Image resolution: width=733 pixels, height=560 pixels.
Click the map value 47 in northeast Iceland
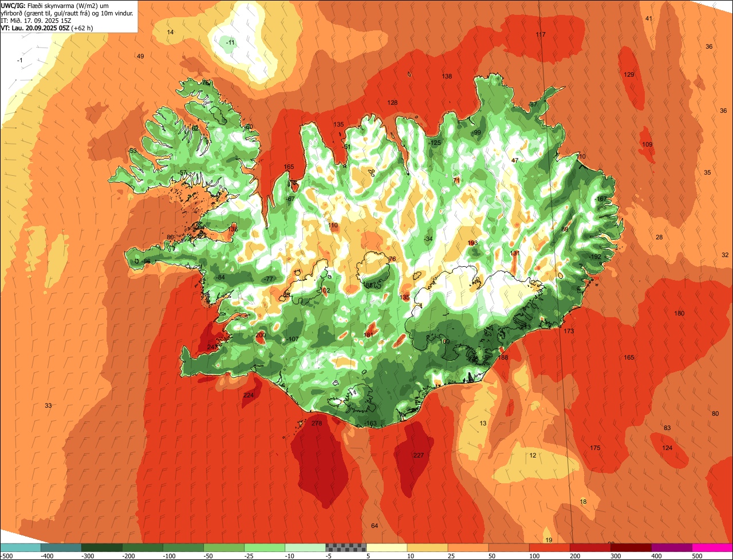coord(515,160)
